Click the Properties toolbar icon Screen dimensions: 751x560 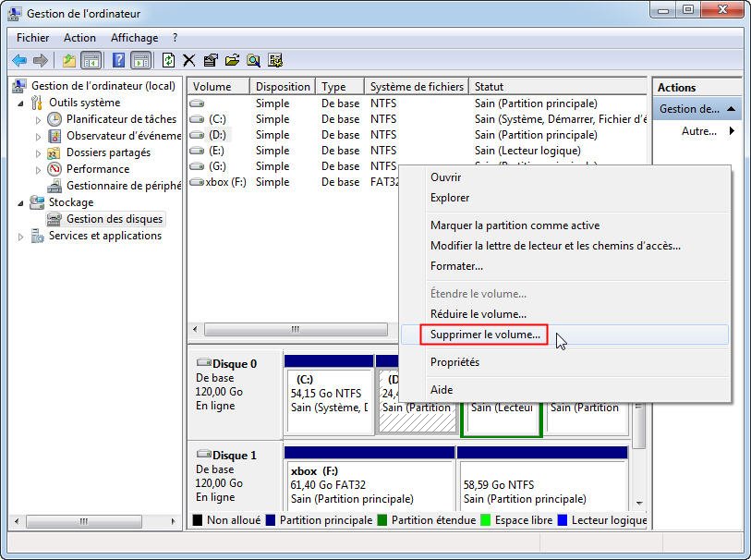pos(211,60)
